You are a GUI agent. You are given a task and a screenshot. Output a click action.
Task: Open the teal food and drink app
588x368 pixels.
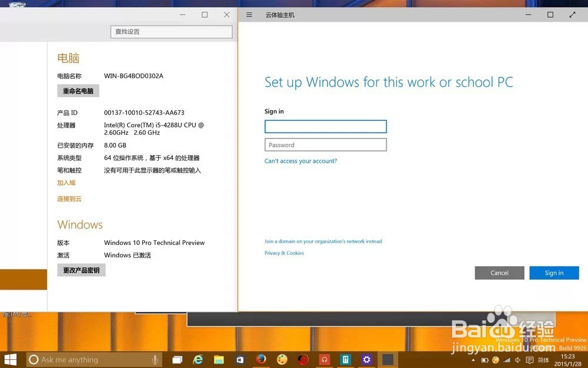(345, 359)
